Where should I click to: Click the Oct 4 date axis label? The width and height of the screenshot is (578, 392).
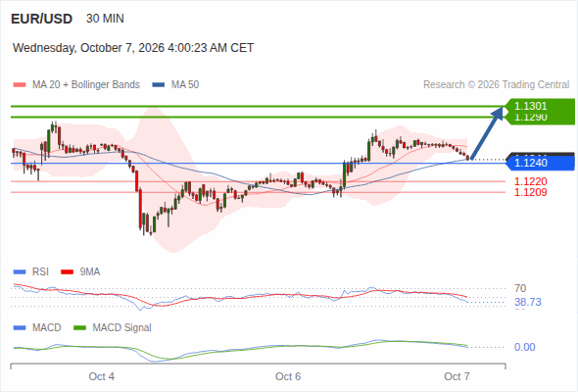pyautogui.click(x=101, y=376)
